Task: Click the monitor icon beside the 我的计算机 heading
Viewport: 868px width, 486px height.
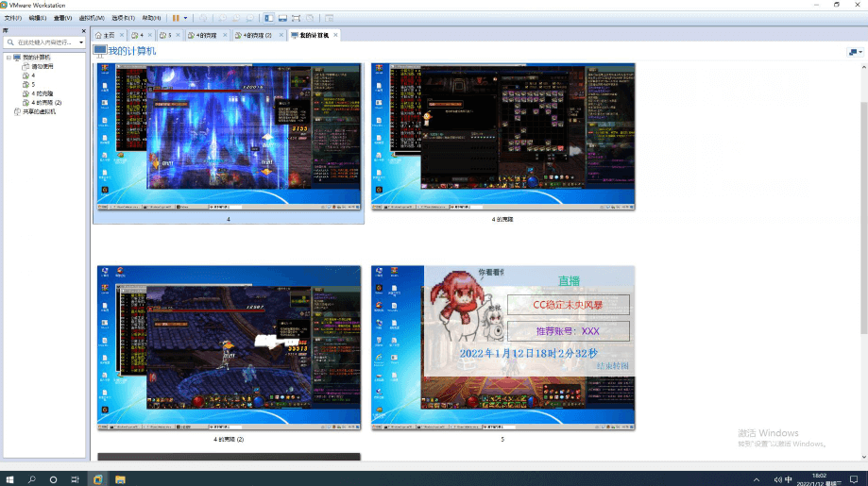Action: (99, 51)
